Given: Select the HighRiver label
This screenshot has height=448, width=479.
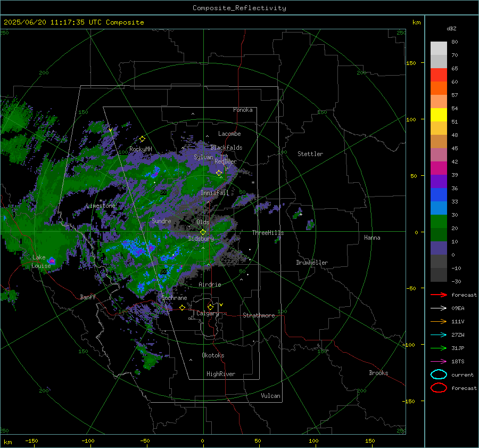Looking at the screenshot, I should pos(221,374).
